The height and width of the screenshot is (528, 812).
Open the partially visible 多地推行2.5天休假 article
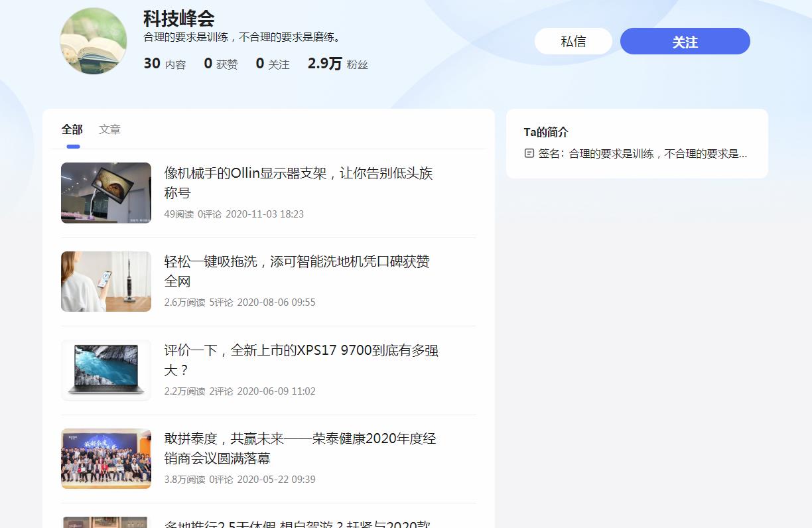coord(297,523)
